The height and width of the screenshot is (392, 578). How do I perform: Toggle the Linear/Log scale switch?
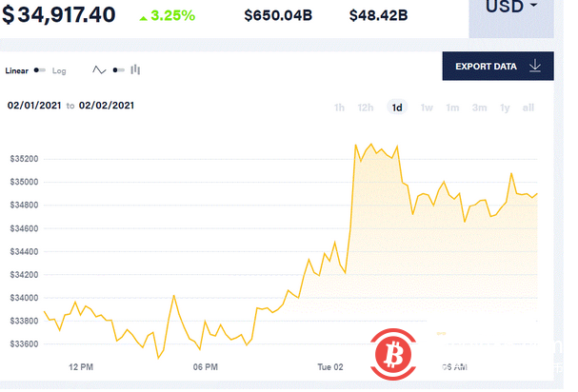pyautogui.click(x=40, y=70)
